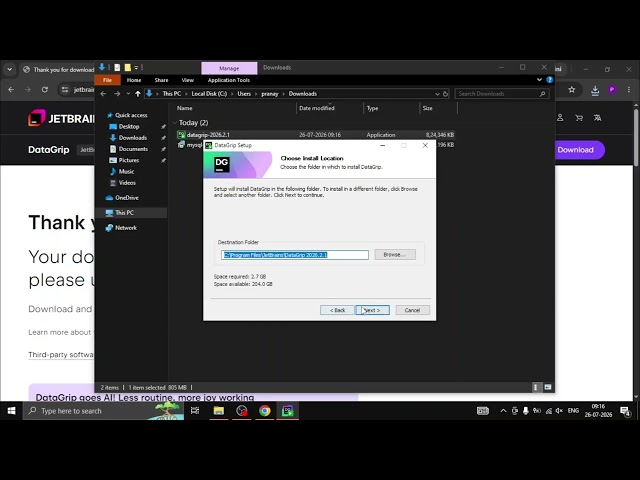Open DataGrip setup taskbar icon
Image resolution: width=640 pixels, height=480 pixels.
(x=287, y=411)
